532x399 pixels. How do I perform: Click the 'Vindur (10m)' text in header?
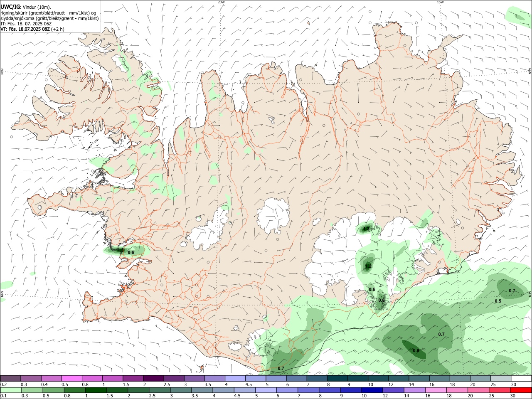point(37,7)
